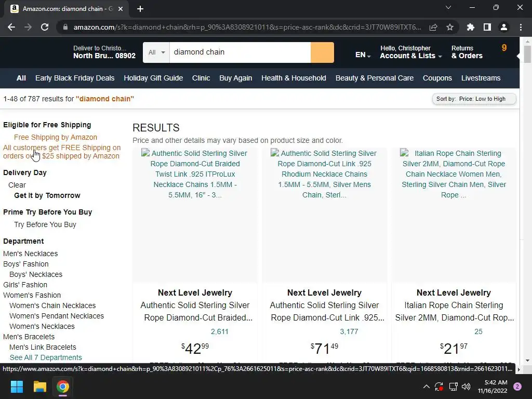Open network tray icon
Screen dimensions: 532x399
click(x=453, y=387)
